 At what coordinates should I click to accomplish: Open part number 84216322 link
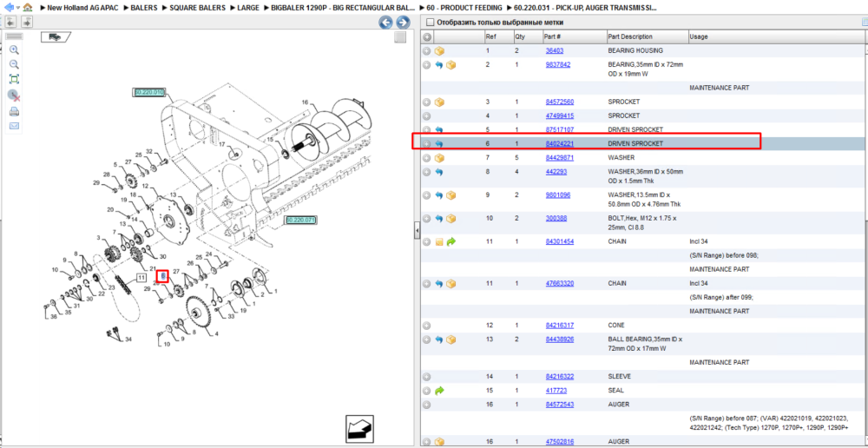pyautogui.click(x=560, y=377)
